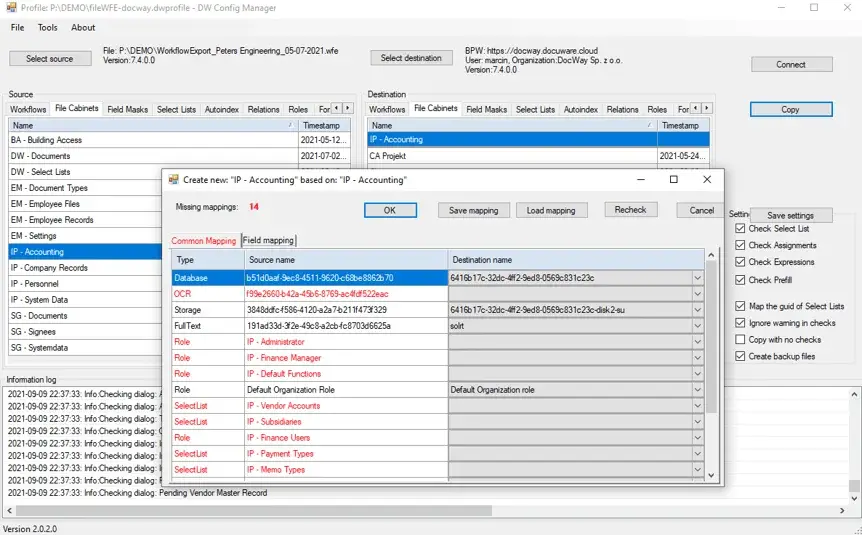Switch to Field mapping tab
The width and height of the screenshot is (862, 535).
click(x=268, y=240)
